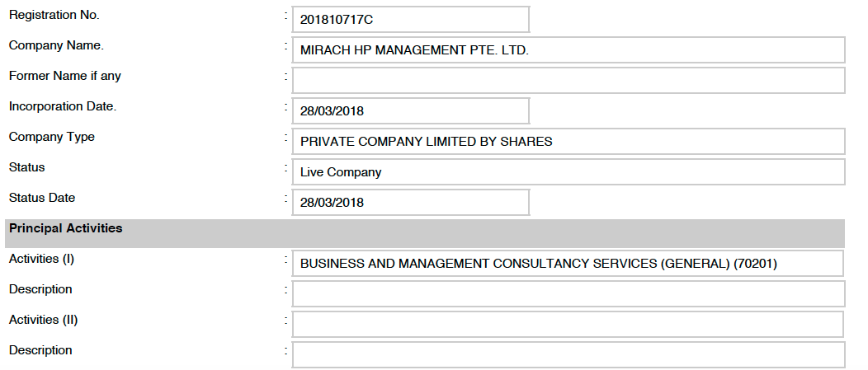The image size is (868, 370).
Task: Focus the Description field under Activities (I)
Action: [568, 293]
